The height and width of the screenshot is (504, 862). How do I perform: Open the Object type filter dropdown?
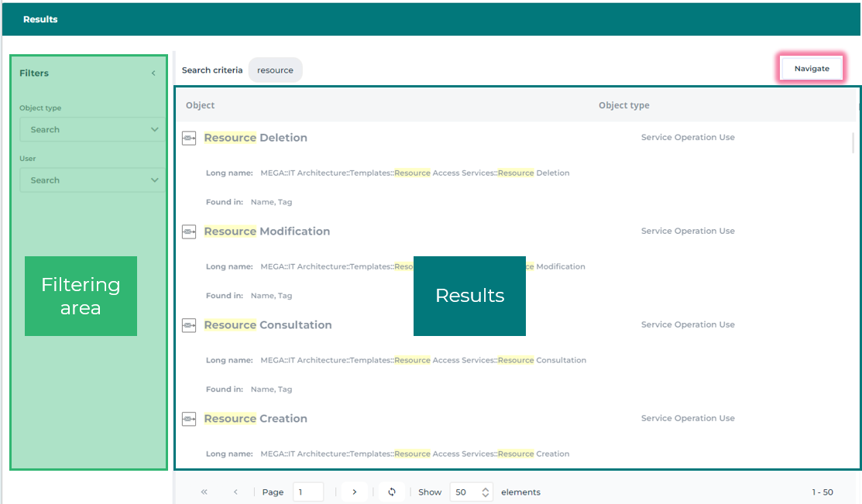pyautogui.click(x=92, y=129)
